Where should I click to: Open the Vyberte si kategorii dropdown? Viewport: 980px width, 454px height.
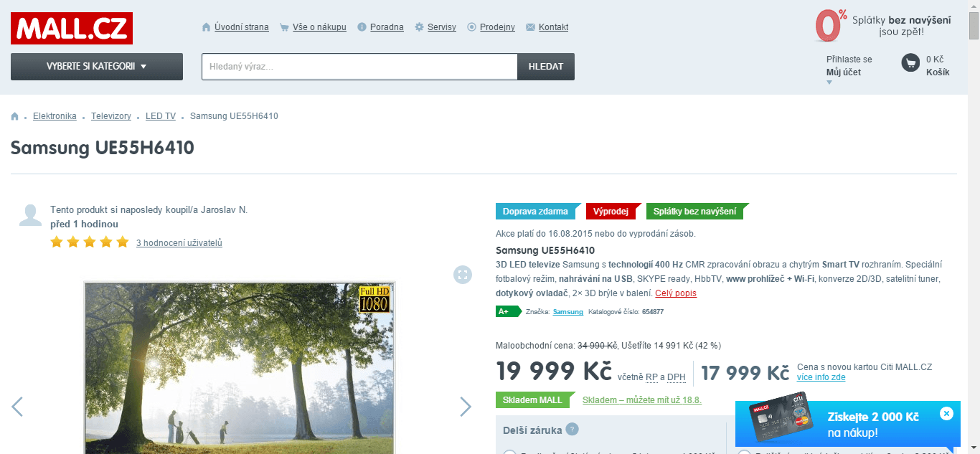97,67
